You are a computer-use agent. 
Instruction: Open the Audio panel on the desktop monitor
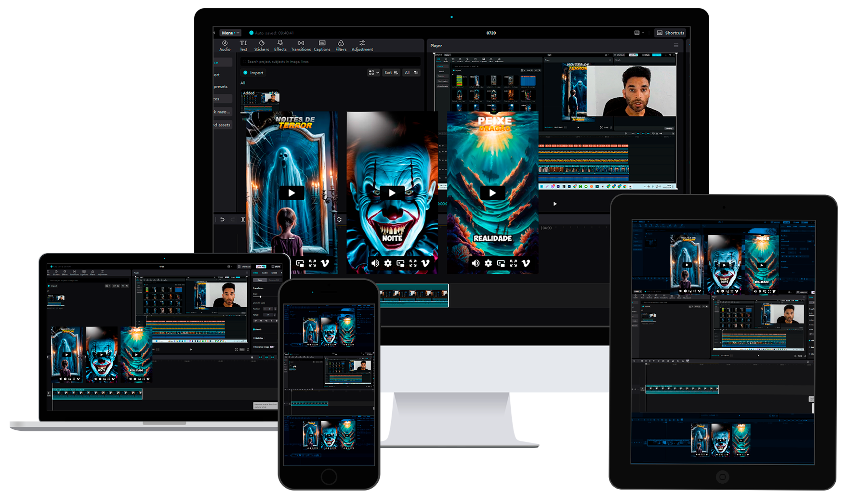225,46
